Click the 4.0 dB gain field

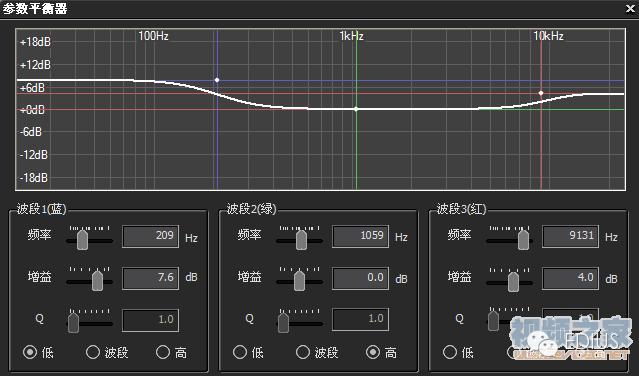[570, 278]
